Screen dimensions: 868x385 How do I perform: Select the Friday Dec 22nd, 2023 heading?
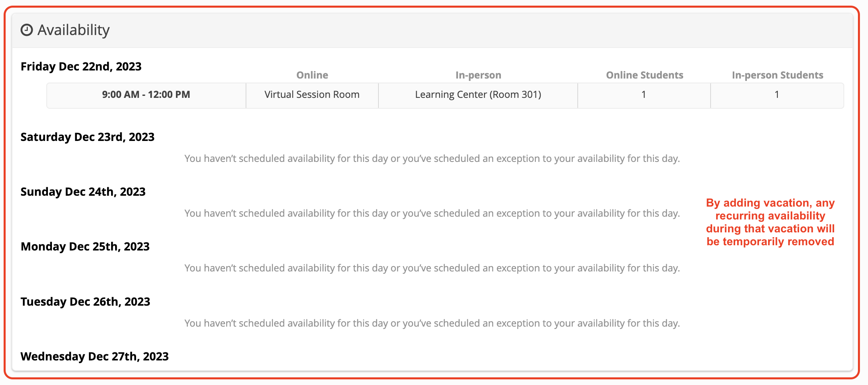click(81, 67)
